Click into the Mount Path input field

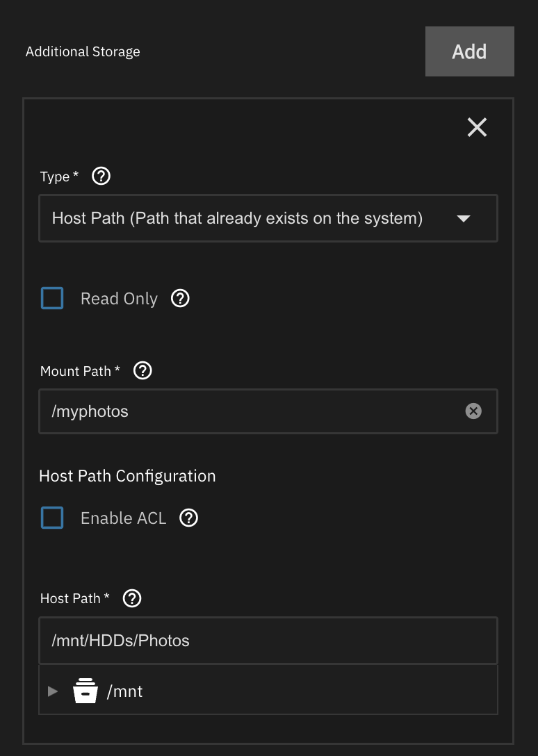click(x=250, y=411)
